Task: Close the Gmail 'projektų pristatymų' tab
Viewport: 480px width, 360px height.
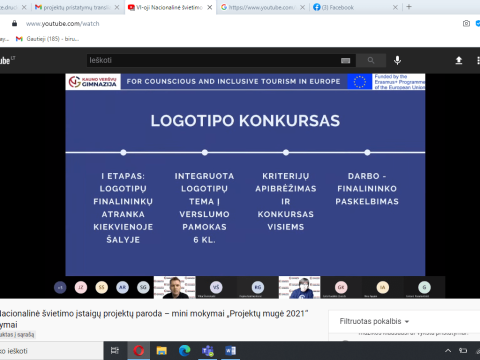Action: pyautogui.click(x=117, y=7)
